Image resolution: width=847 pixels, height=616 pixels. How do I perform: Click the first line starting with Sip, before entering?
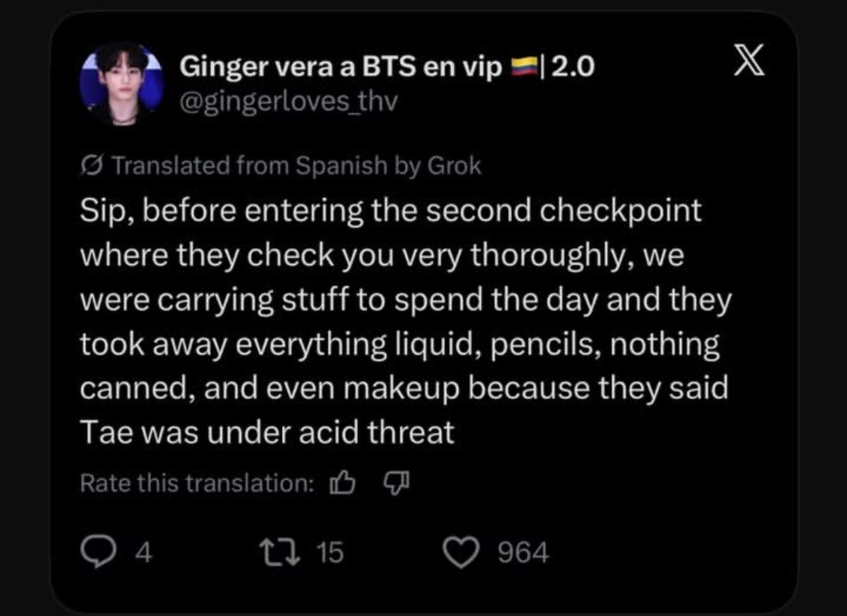click(x=391, y=211)
